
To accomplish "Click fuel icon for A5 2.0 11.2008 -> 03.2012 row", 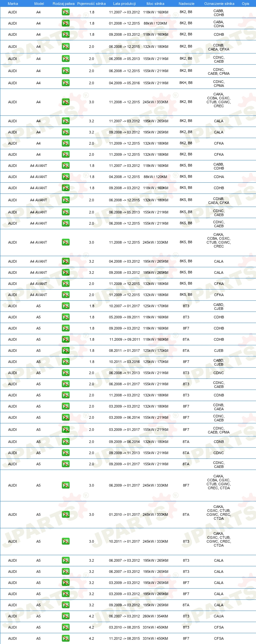I will click(x=65, y=395).
